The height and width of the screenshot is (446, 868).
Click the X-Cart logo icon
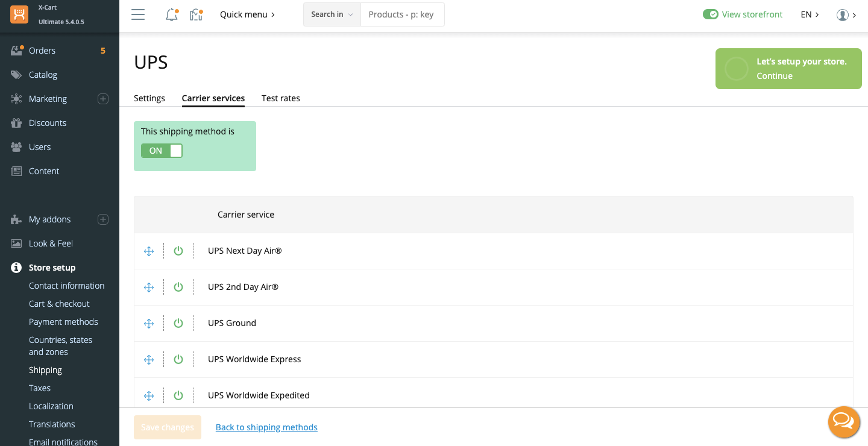pos(19,14)
